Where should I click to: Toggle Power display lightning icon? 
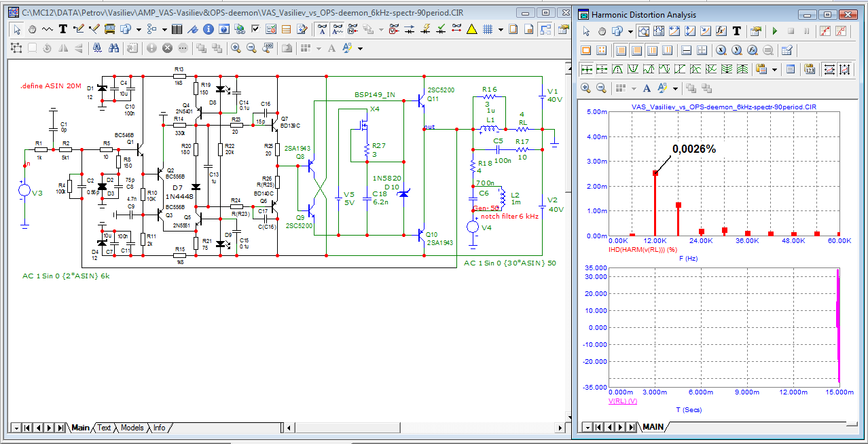tap(425, 29)
